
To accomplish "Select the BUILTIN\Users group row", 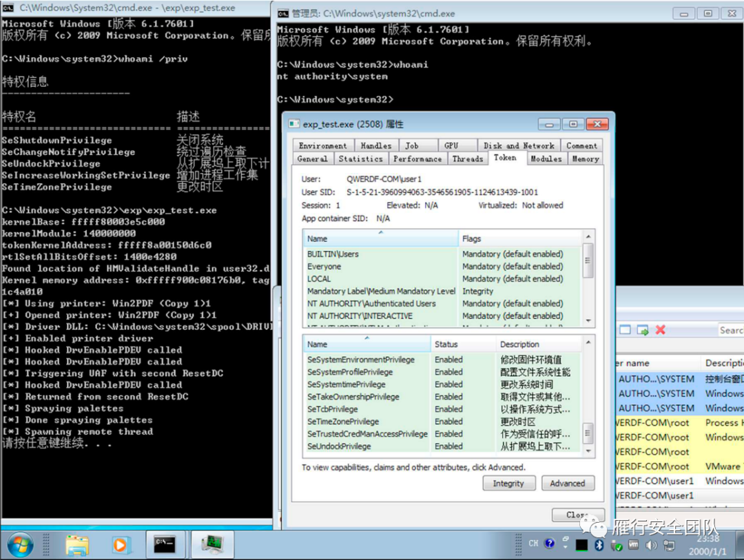I will pos(442,254).
